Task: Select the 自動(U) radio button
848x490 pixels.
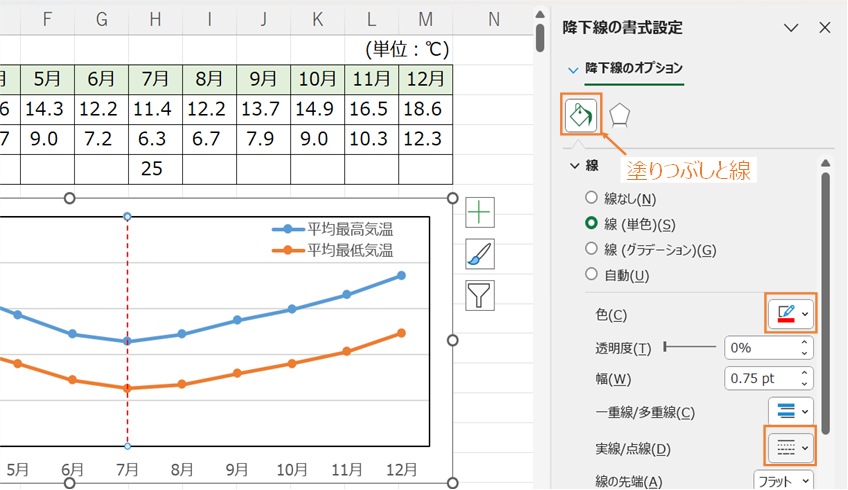Action: tap(591, 274)
